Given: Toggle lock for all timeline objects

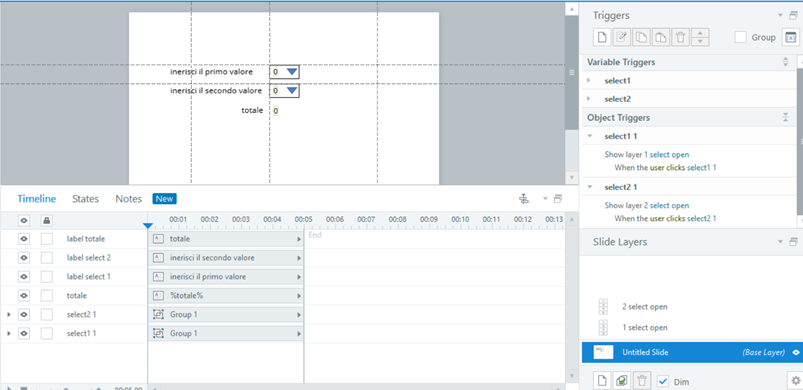Looking at the screenshot, I should [x=47, y=221].
